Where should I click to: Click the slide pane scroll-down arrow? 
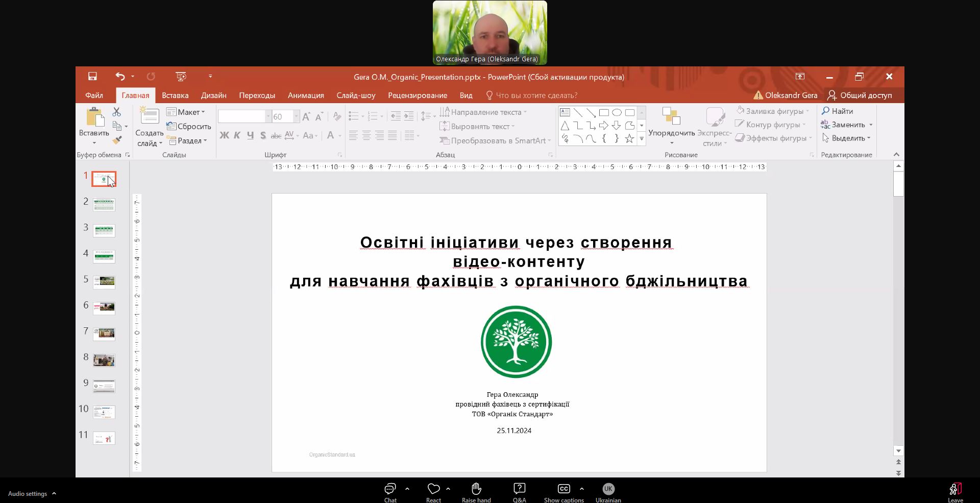[898, 451]
